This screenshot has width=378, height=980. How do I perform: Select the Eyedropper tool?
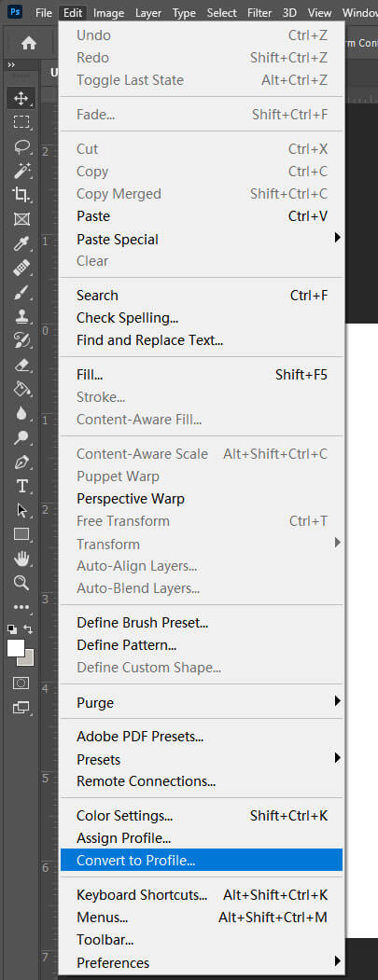[21, 243]
